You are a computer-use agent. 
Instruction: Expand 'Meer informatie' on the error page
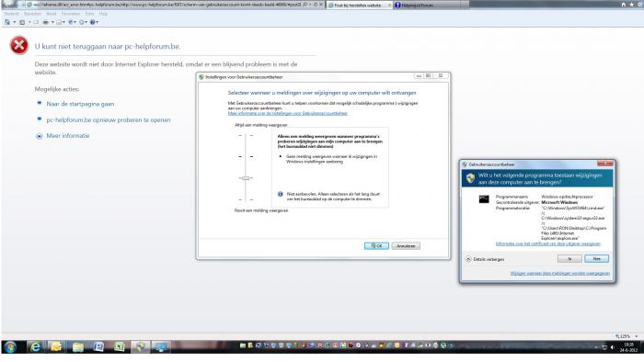point(68,136)
